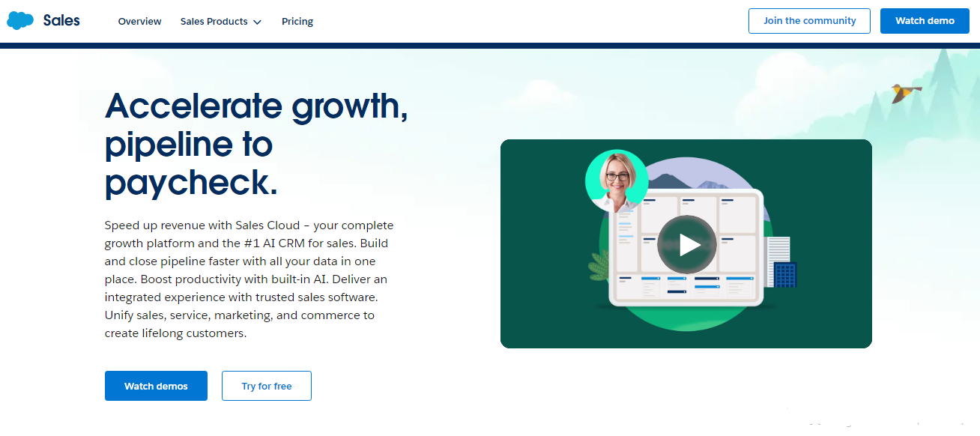Viewport: 980px width, 436px height.
Task: Click the Try for free button
Action: point(267,386)
